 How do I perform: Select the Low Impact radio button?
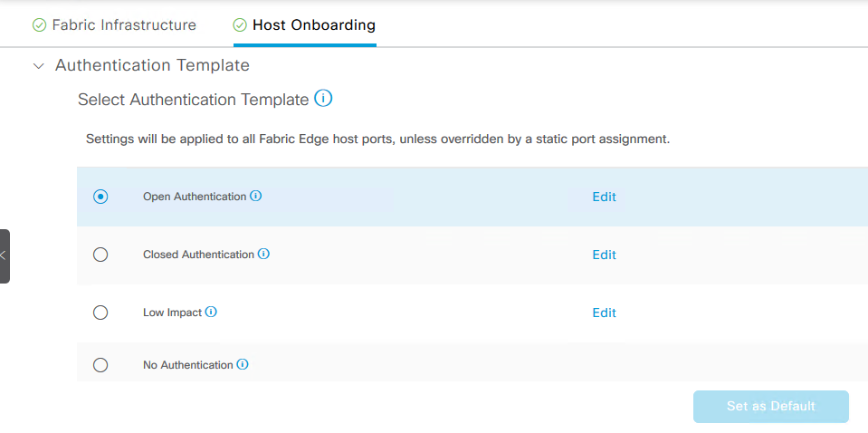click(100, 313)
